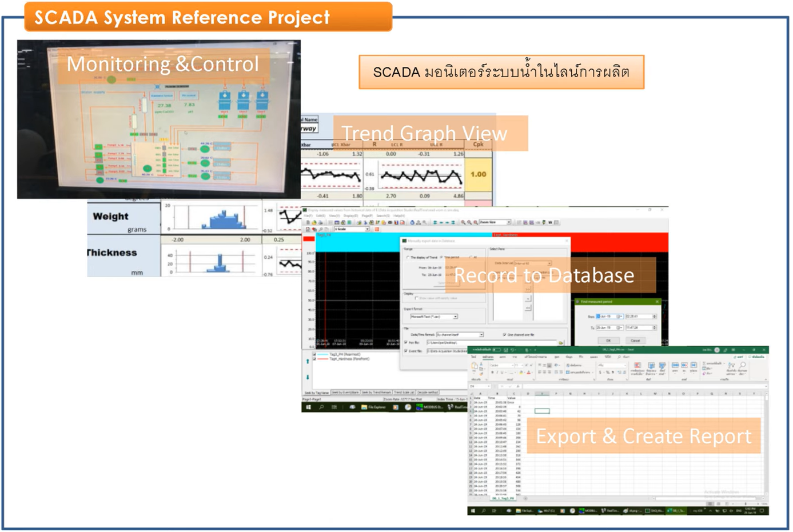Click the Excel zoom slider in the status bar
Image resolution: width=793 pixels, height=532 pixels.
point(745,503)
